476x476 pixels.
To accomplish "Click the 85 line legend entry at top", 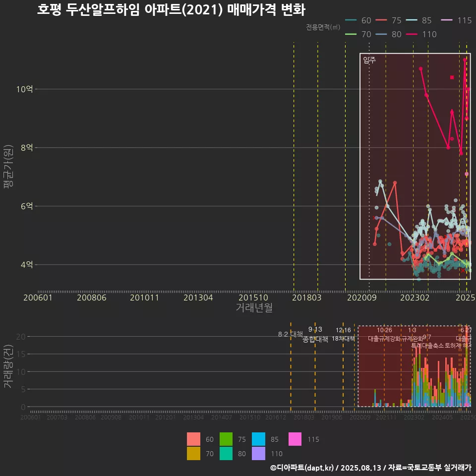I will click(418, 20).
